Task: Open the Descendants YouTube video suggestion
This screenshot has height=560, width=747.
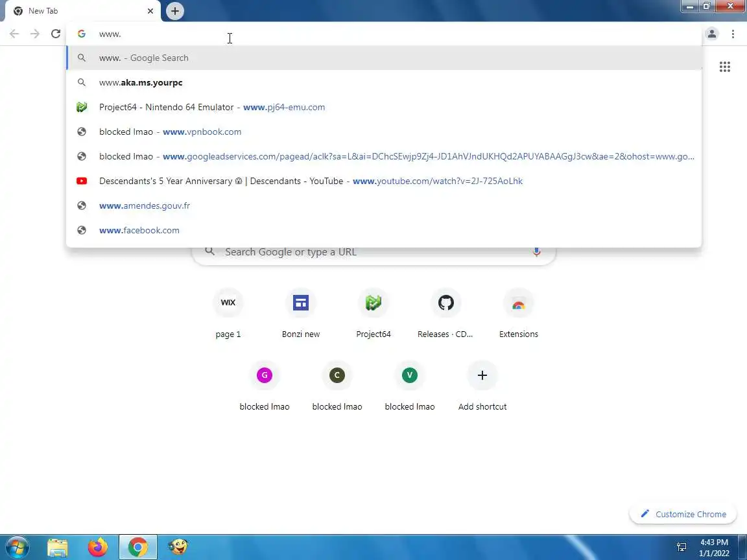Action: [x=383, y=181]
